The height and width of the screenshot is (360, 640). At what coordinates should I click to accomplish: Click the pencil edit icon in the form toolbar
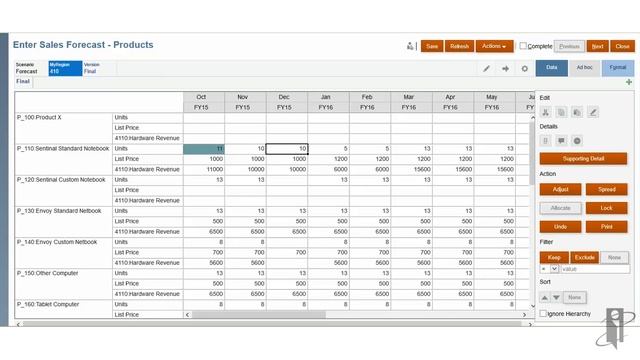(486, 69)
